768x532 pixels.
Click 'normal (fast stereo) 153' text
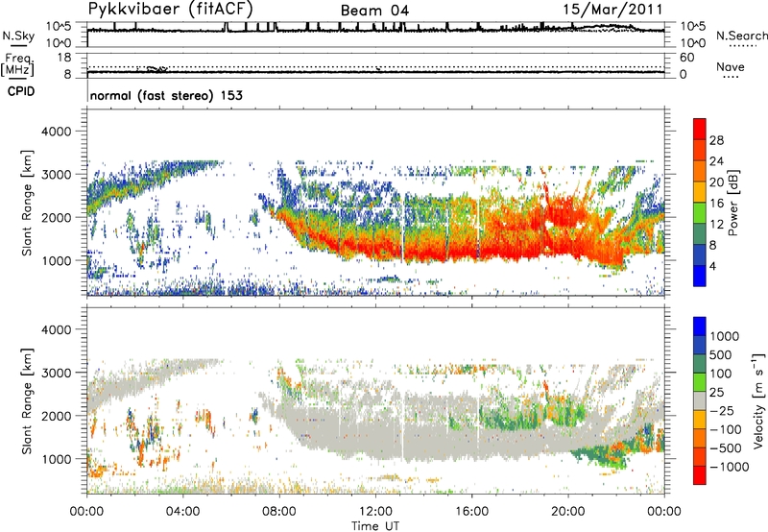point(166,95)
